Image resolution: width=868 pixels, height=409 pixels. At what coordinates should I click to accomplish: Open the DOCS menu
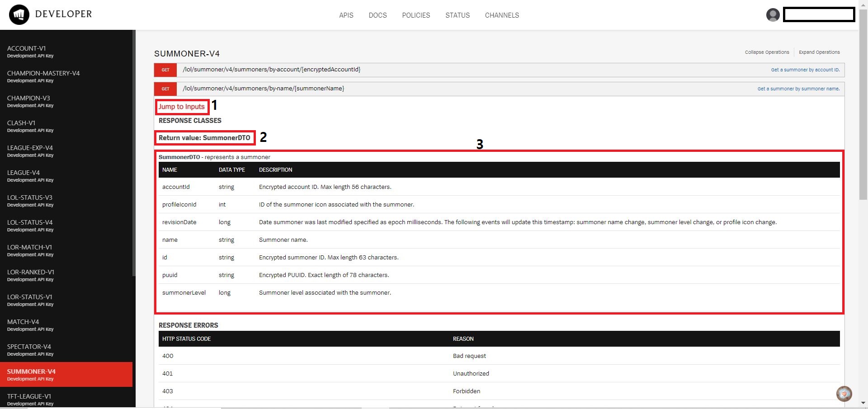pyautogui.click(x=377, y=15)
